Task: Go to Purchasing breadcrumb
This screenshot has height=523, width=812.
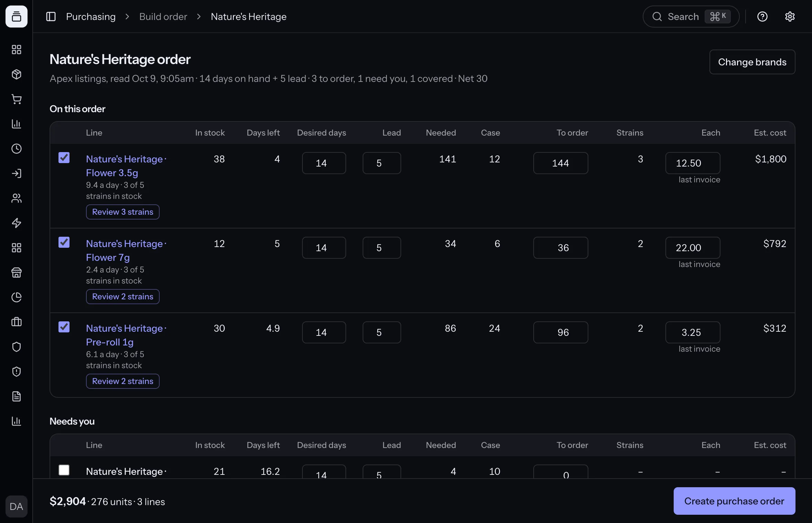Action: 91,17
